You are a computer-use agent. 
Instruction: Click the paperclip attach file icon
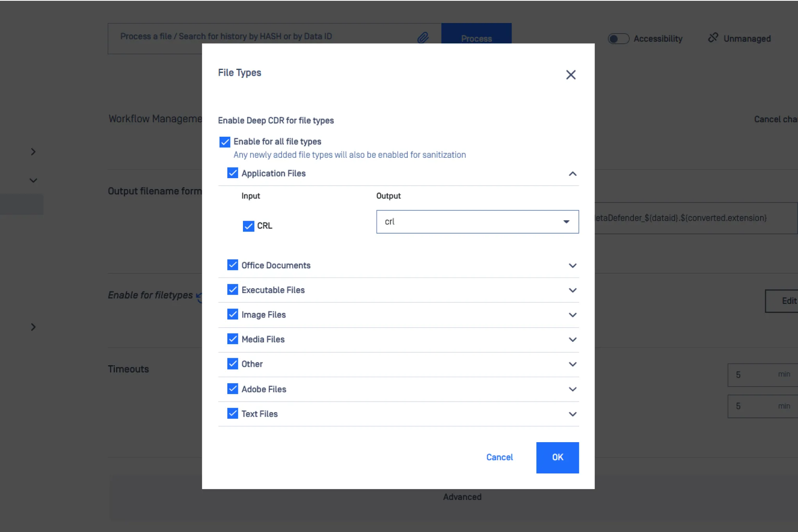pos(423,37)
